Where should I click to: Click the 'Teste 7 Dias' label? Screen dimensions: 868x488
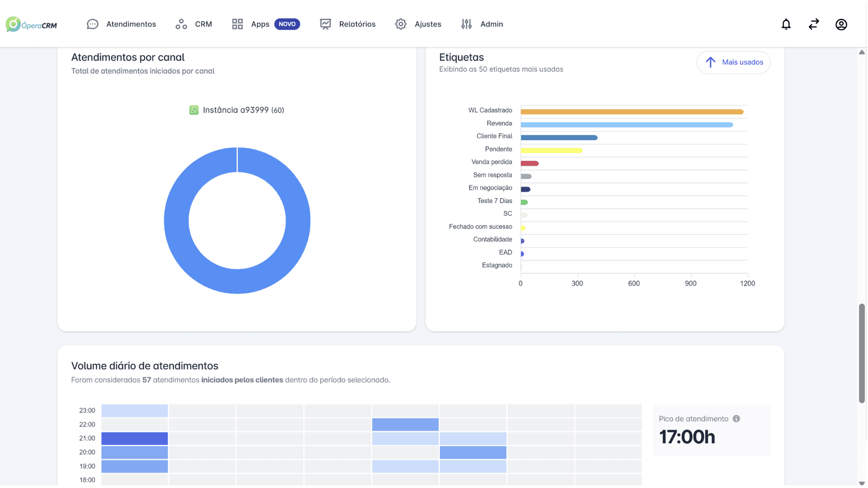(495, 201)
